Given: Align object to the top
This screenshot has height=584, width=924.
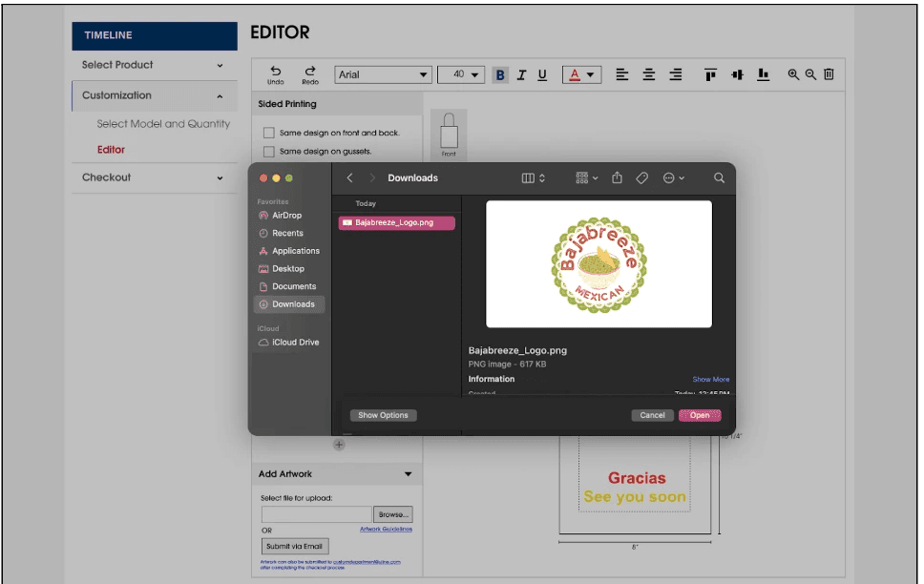Looking at the screenshot, I should (x=710, y=74).
